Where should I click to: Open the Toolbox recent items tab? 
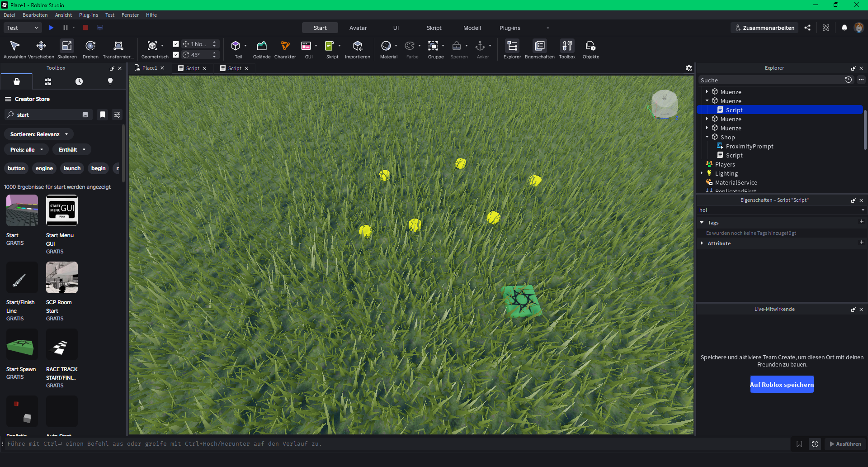pyautogui.click(x=79, y=81)
